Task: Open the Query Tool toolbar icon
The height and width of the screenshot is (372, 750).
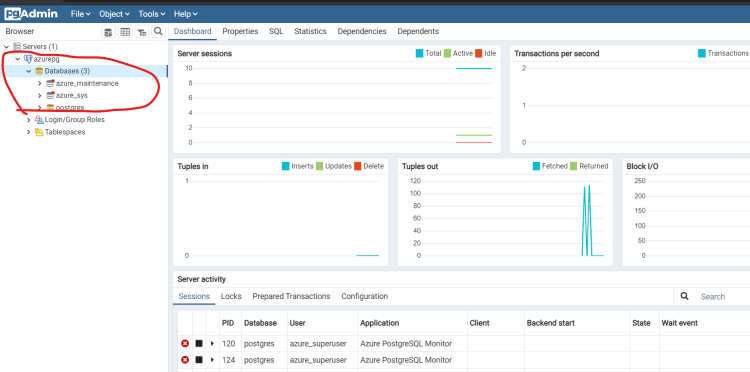Action: pos(109,32)
